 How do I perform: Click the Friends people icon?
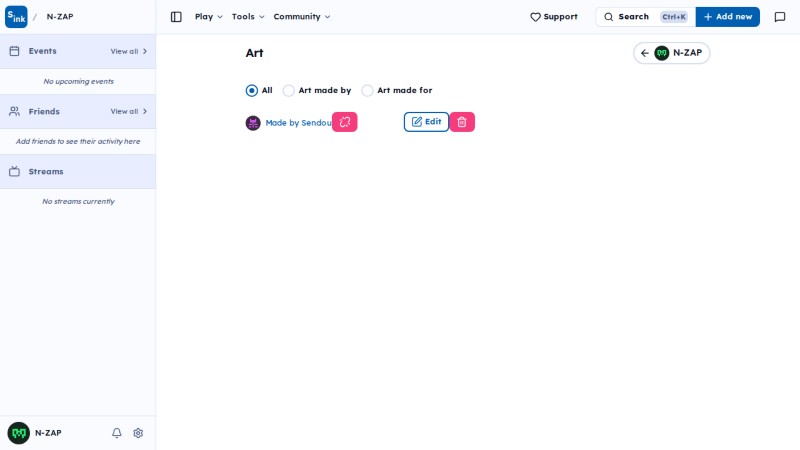[x=14, y=111]
